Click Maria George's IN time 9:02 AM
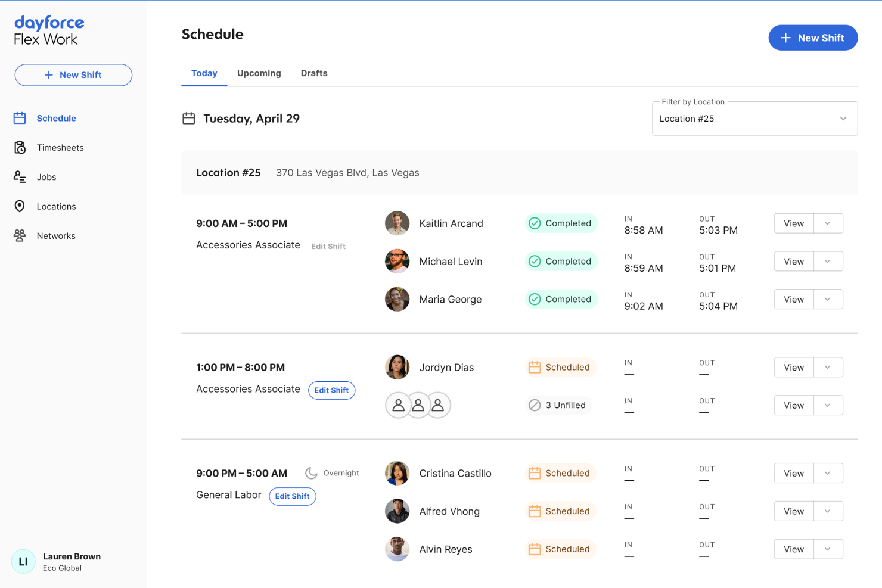This screenshot has width=882, height=588. point(644,306)
